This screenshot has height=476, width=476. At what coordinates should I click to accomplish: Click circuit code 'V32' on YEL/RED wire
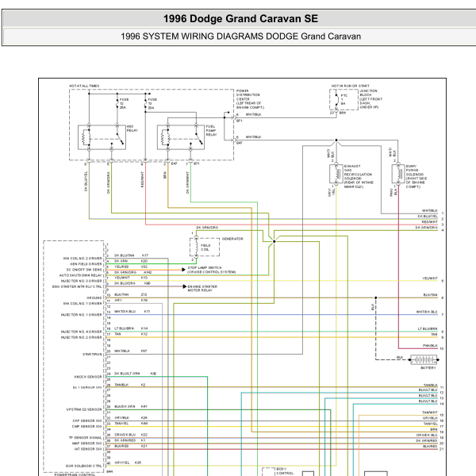(144, 267)
